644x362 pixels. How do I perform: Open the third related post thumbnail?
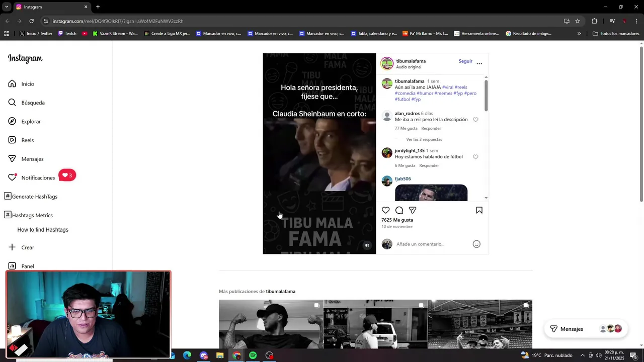(480, 324)
